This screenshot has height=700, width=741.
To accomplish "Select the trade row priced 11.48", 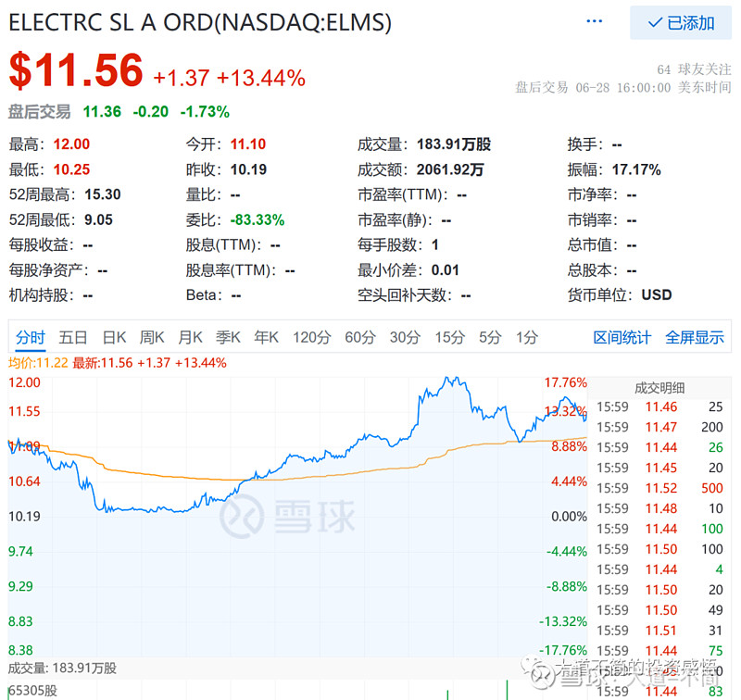I will click(x=659, y=508).
